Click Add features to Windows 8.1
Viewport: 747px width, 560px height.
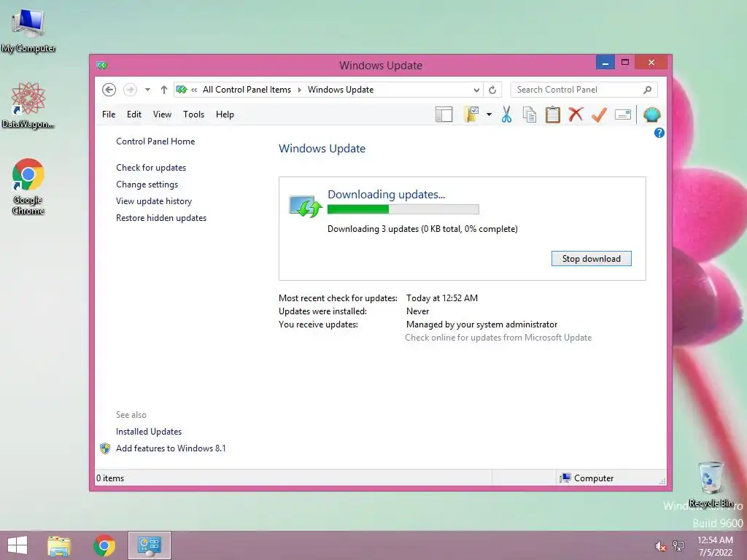click(171, 448)
